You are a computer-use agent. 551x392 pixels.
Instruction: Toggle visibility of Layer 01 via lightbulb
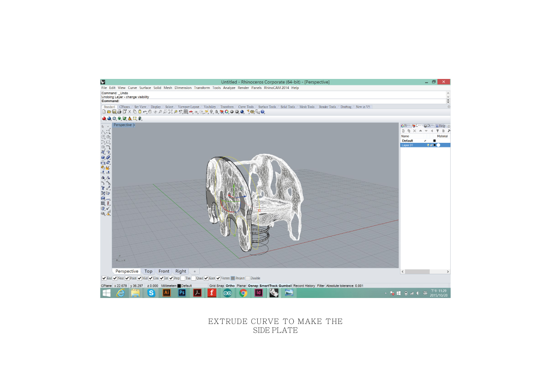[428, 145]
